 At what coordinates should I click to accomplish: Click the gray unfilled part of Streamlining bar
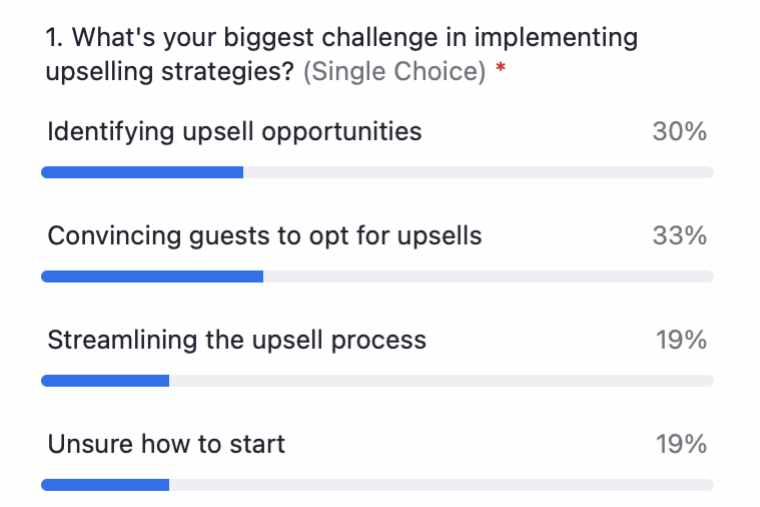pyautogui.click(x=442, y=380)
